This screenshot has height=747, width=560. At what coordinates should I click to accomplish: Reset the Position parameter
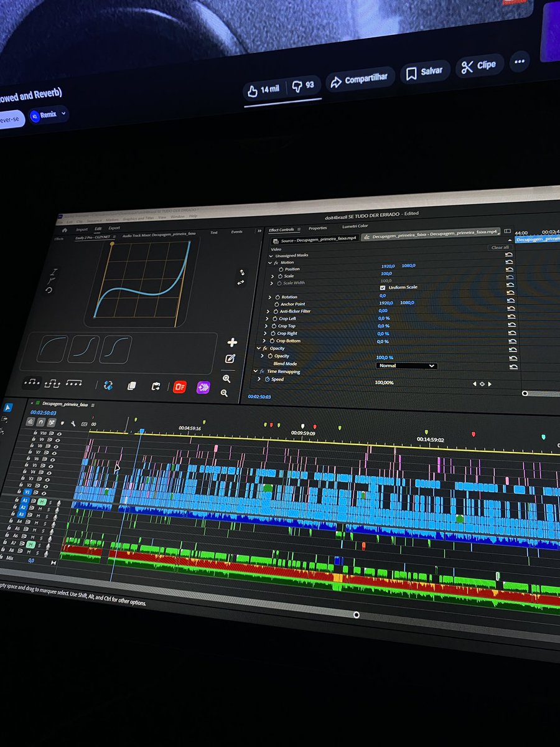(x=510, y=261)
